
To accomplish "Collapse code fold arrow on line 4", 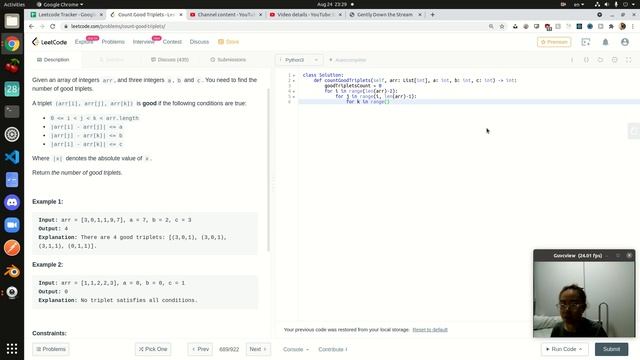I will click(x=294, y=91).
